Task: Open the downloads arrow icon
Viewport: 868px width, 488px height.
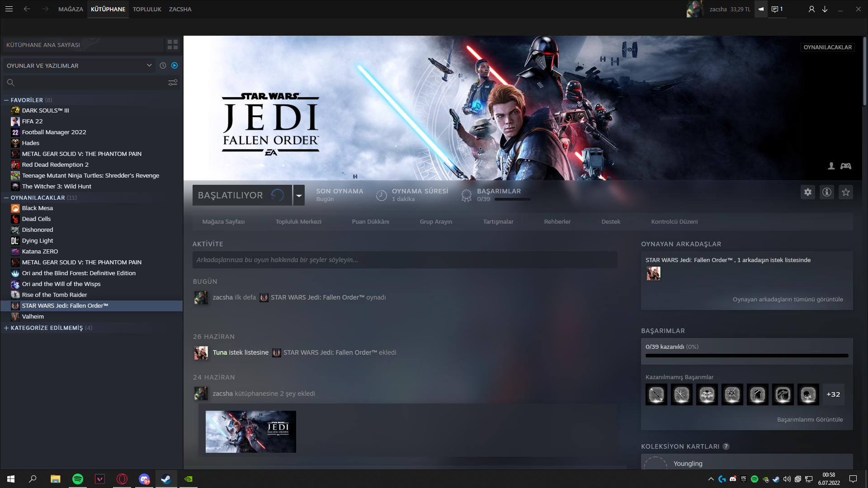Action: pyautogui.click(x=825, y=9)
